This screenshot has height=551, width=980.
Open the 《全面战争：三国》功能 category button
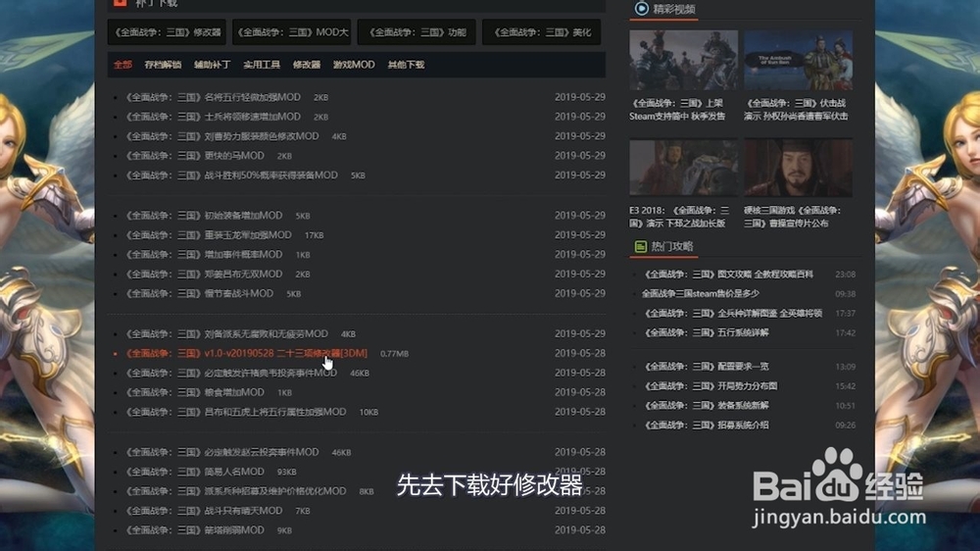[416, 32]
